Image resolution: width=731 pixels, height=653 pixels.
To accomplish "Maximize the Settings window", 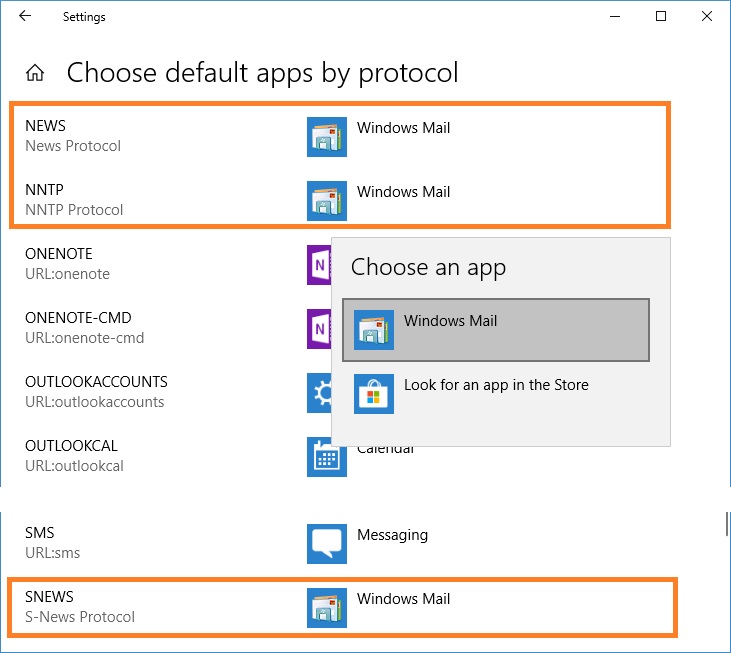I will click(661, 16).
